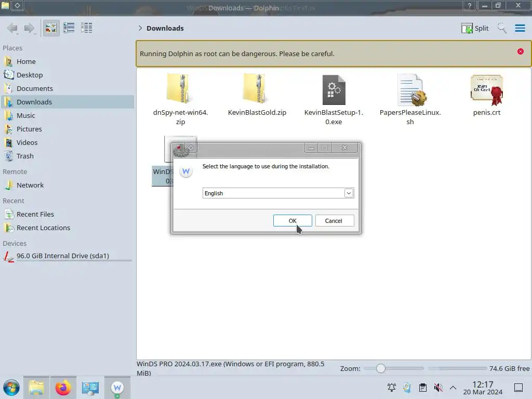The image size is (532, 399).
Task: Open Dolphin's hamburger menu
Action: (x=520, y=28)
